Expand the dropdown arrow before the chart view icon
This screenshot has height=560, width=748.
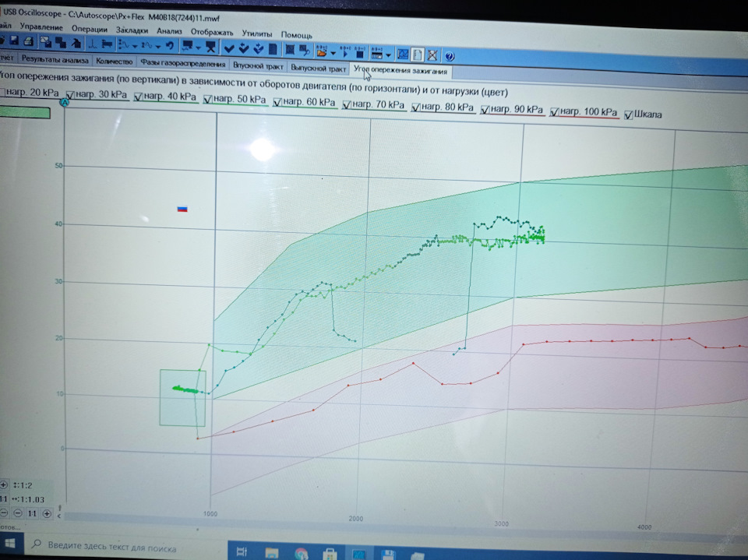pyautogui.click(x=388, y=55)
